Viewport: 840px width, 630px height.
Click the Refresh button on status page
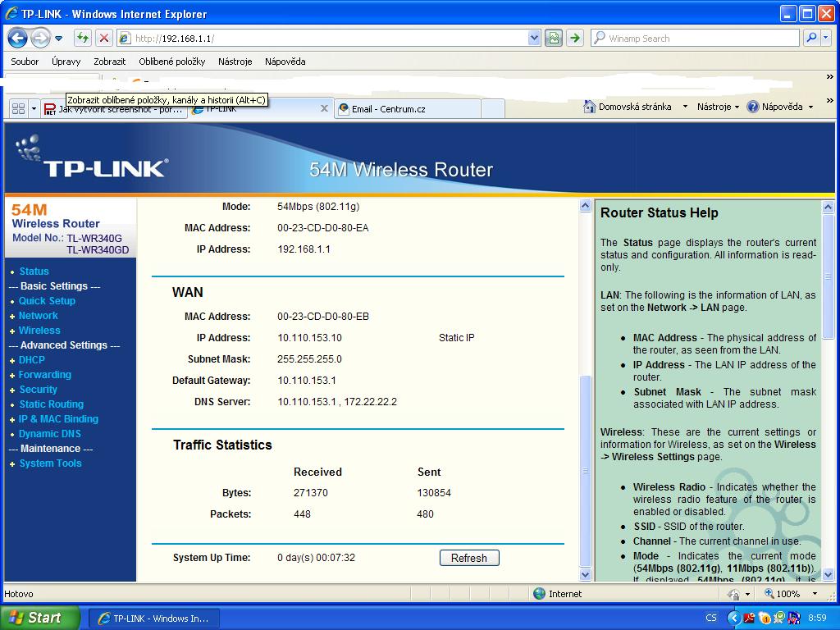469,558
